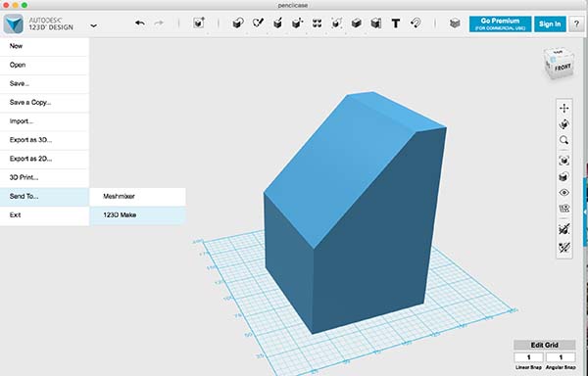Toggle the grid visibility icon
Screen dimensions: 588x376
coord(564,209)
